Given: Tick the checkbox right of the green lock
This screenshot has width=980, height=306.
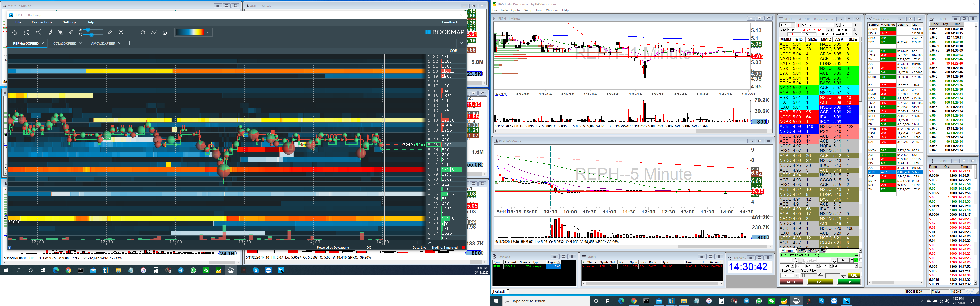Looking at the screenshot, I should pos(861,260).
